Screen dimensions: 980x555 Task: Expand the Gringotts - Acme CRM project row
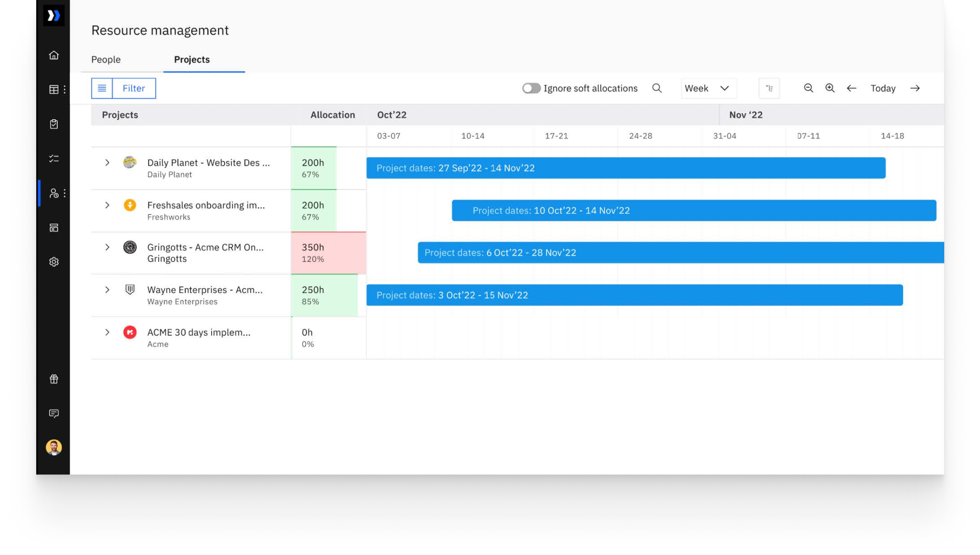[107, 247]
